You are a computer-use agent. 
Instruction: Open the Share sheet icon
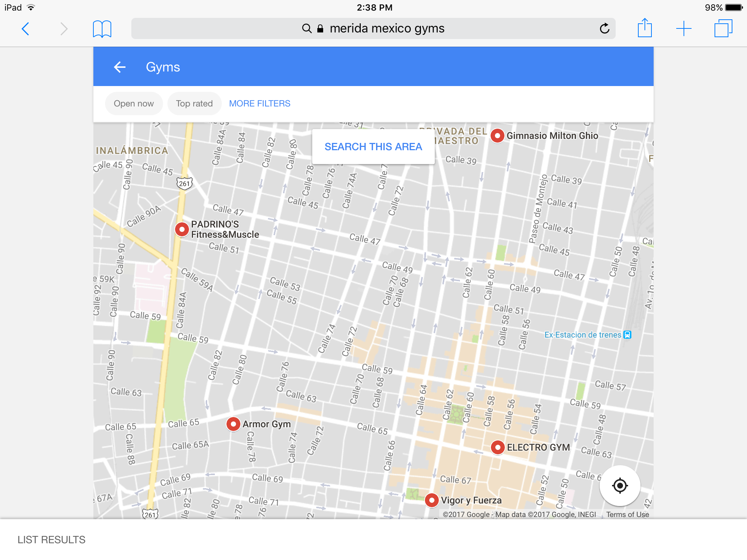click(645, 28)
